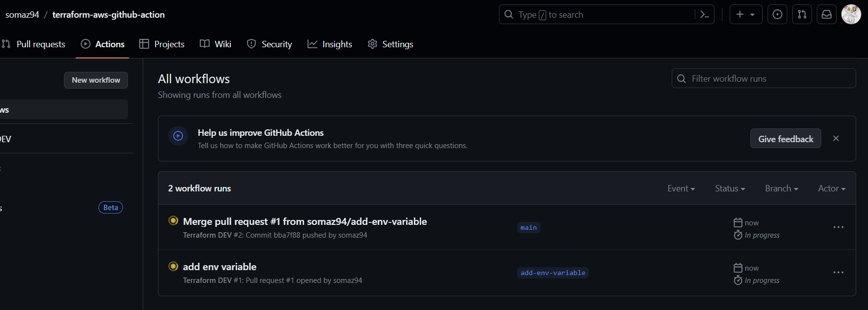Click stopwatch icon on add env variable run
This screenshot has width=868, height=310.
click(x=738, y=280)
